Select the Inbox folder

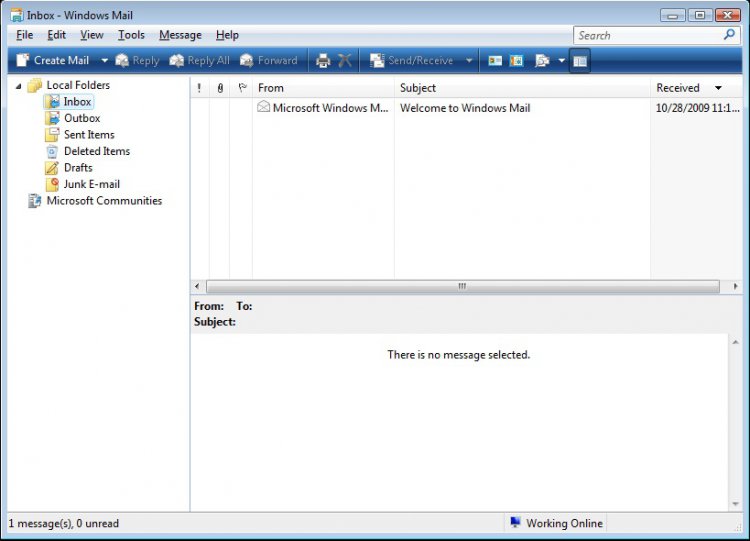77,102
